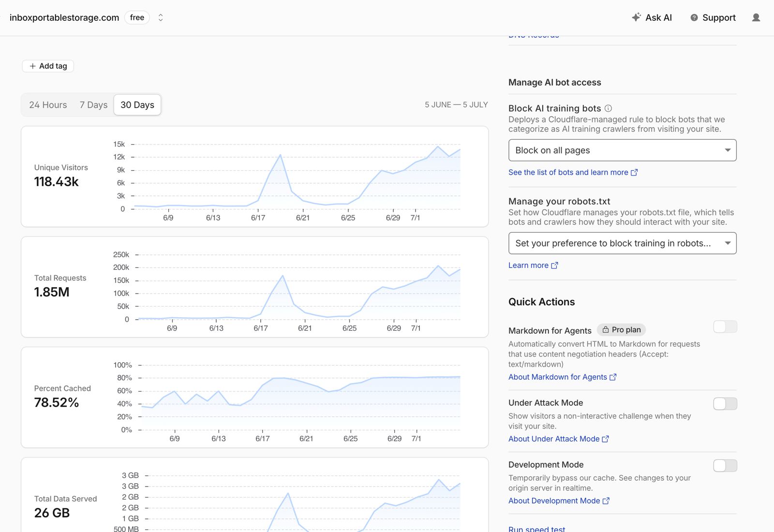Image resolution: width=774 pixels, height=532 pixels.
Task: Click the Percent Cached value 78.52%
Action: point(56,402)
